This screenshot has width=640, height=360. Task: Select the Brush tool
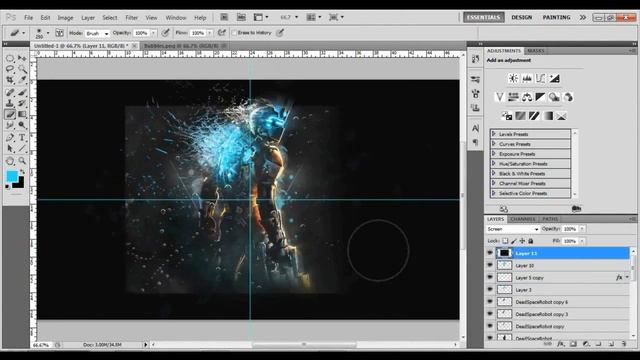22,93
